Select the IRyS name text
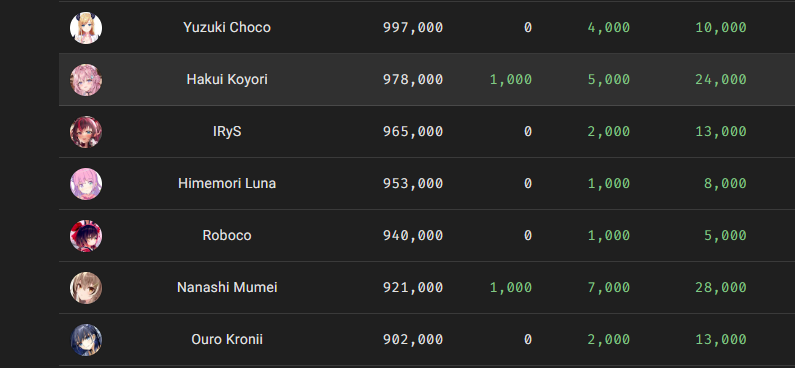This screenshot has width=795, height=368. click(227, 131)
